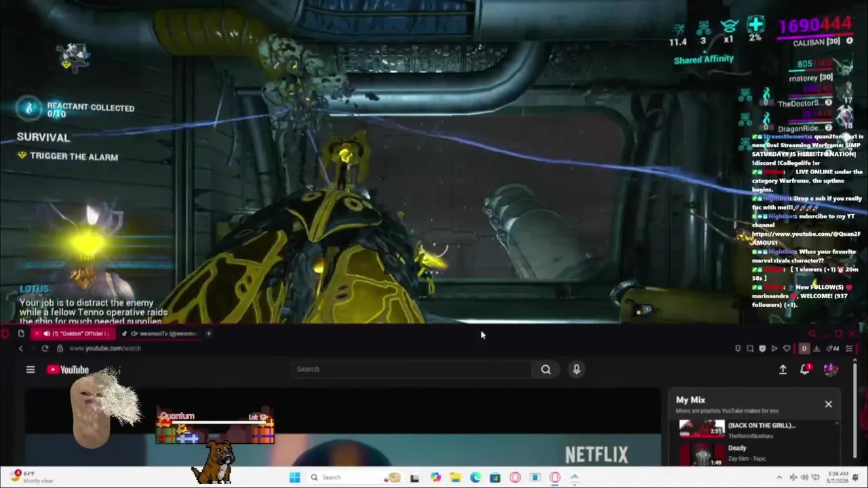Open the Opera menu logo button

pos(5,333)
